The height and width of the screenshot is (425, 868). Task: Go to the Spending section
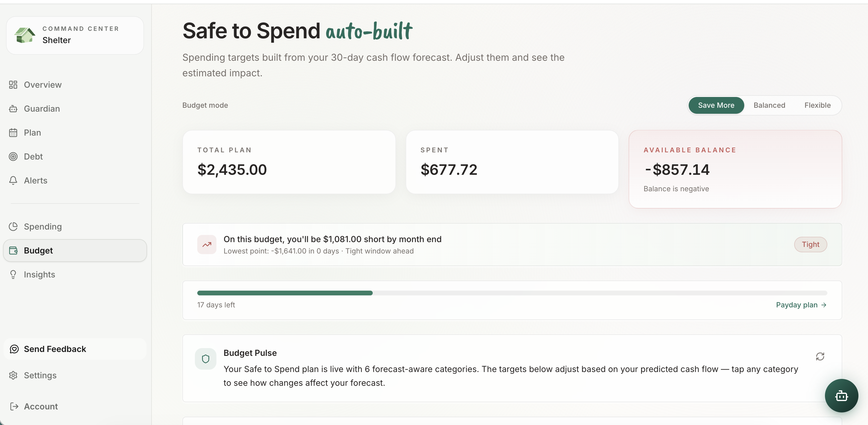click(42, 227)
